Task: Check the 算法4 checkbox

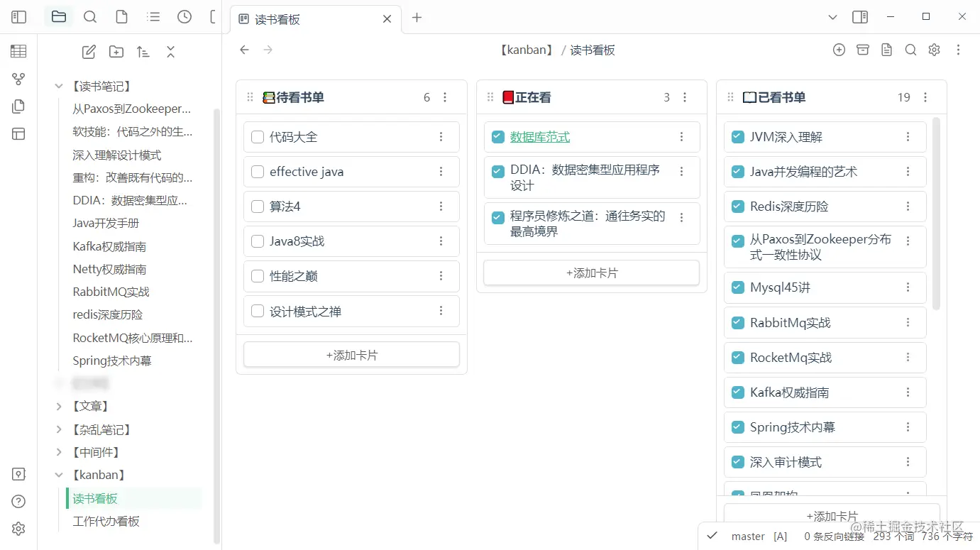Action: (258, 207)
